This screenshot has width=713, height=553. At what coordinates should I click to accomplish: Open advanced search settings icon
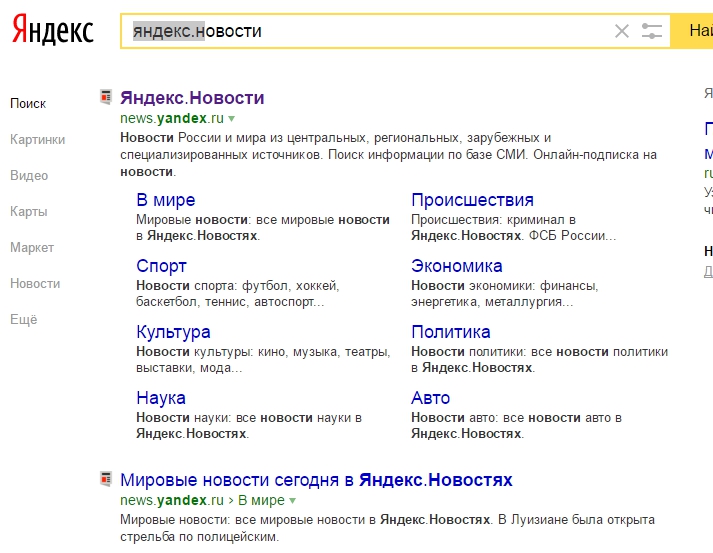(x=651, y=31)
